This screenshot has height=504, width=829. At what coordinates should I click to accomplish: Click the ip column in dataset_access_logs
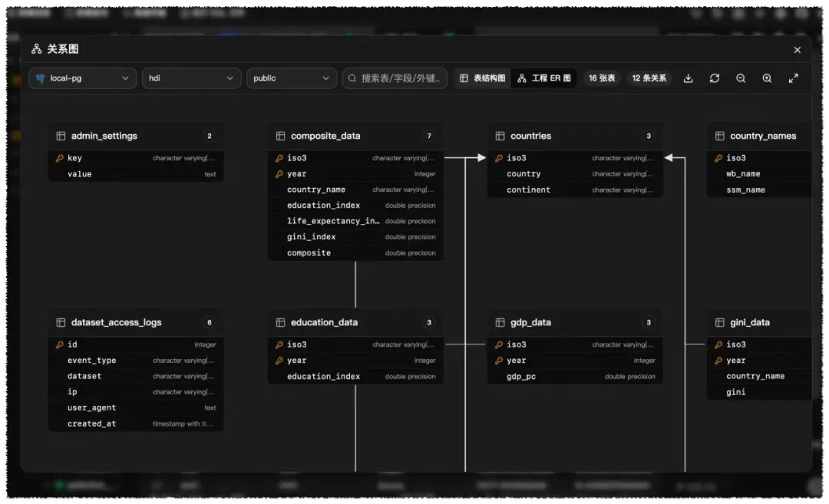click(135, 392)
